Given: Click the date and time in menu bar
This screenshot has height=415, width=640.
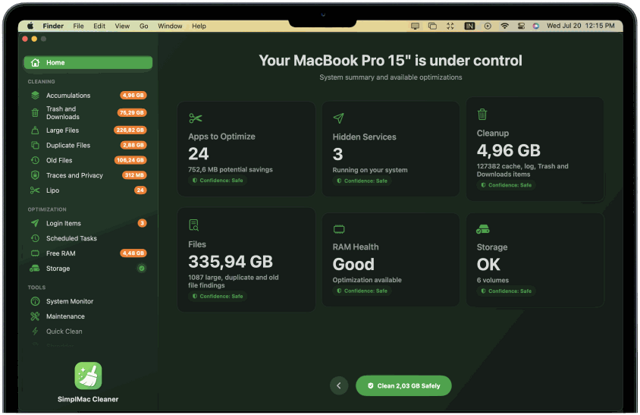Looking at the screenshot, I should [x=580, y=26].
